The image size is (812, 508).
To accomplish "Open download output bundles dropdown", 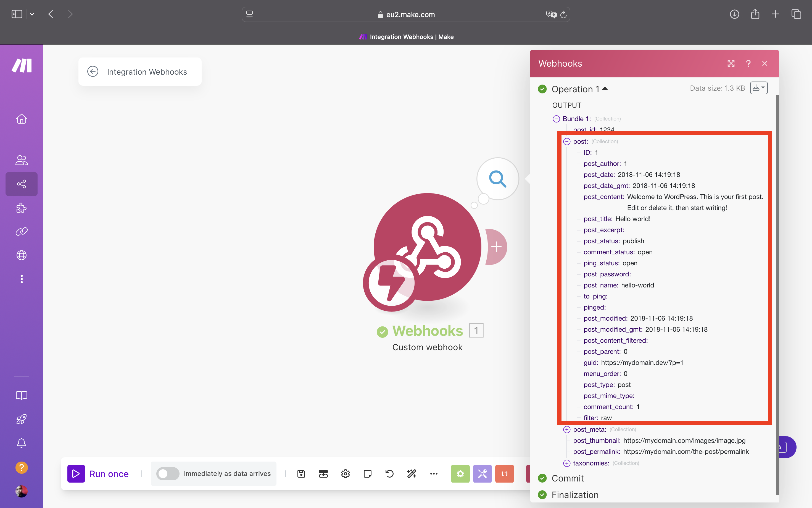I will coord(759,88).
